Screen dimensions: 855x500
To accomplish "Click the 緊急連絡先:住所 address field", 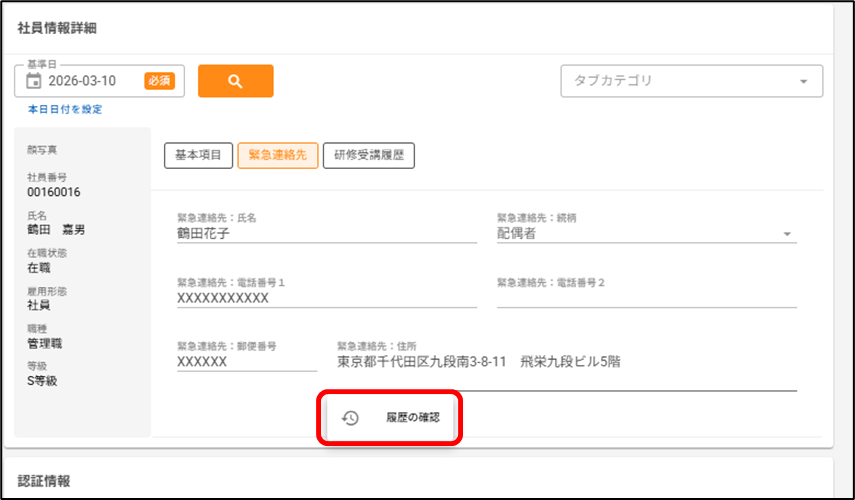I will tap(565, 362).
